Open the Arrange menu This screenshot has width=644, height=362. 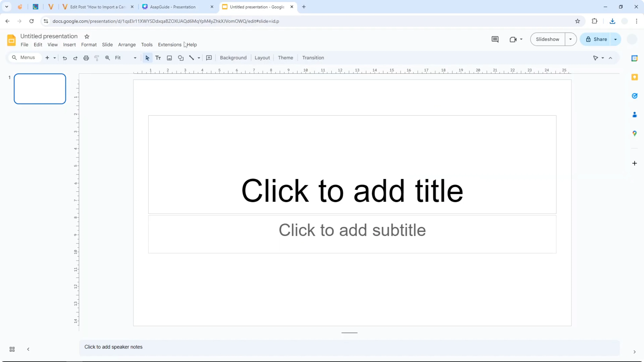(127, 45)
